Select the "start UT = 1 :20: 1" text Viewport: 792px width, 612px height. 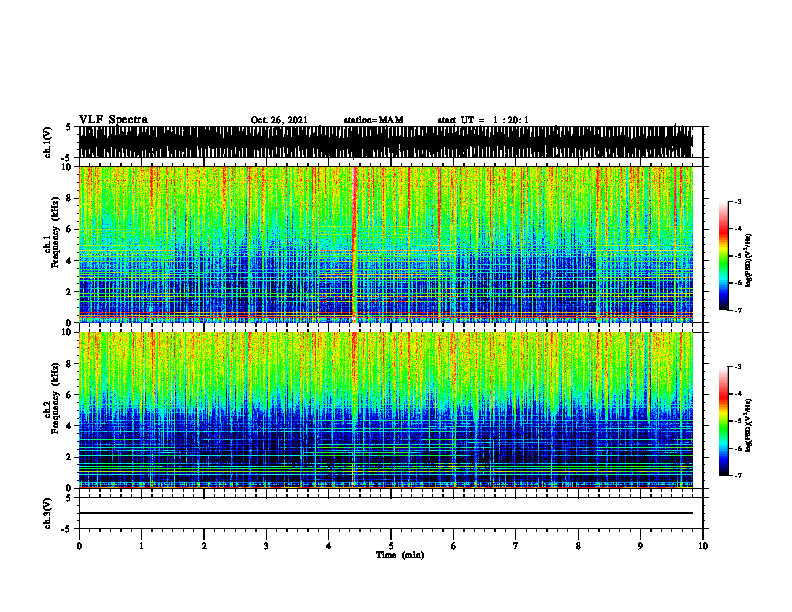tap(483, 120)
